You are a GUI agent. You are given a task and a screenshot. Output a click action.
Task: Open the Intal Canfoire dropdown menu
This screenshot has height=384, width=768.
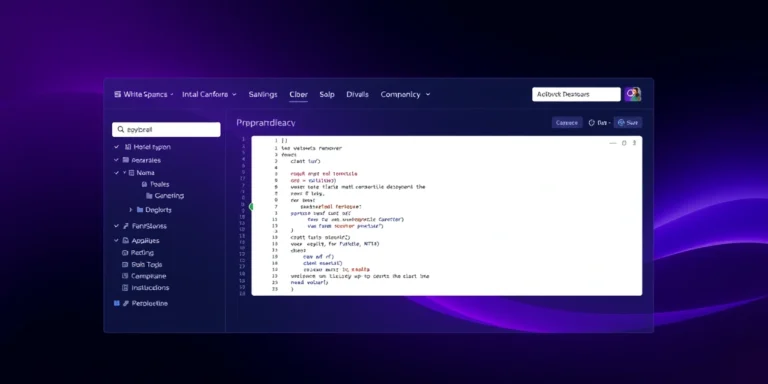pyautogui.click(x=209, y=95)
